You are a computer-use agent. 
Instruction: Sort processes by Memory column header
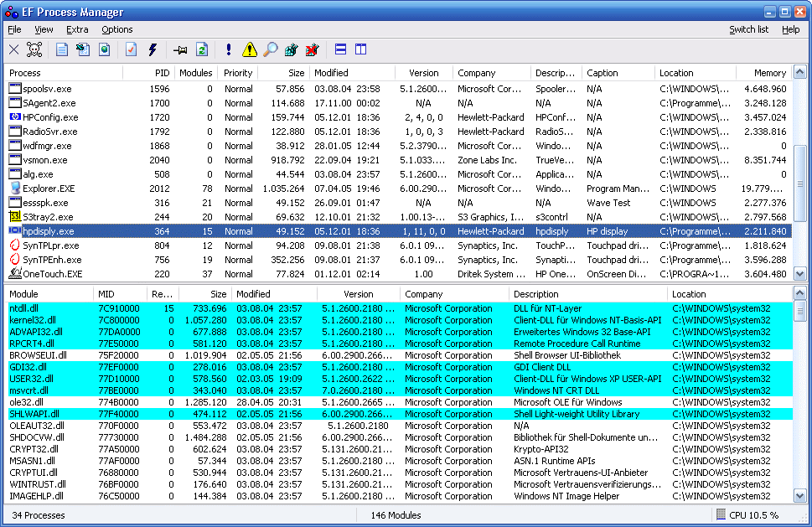point(764,73)
